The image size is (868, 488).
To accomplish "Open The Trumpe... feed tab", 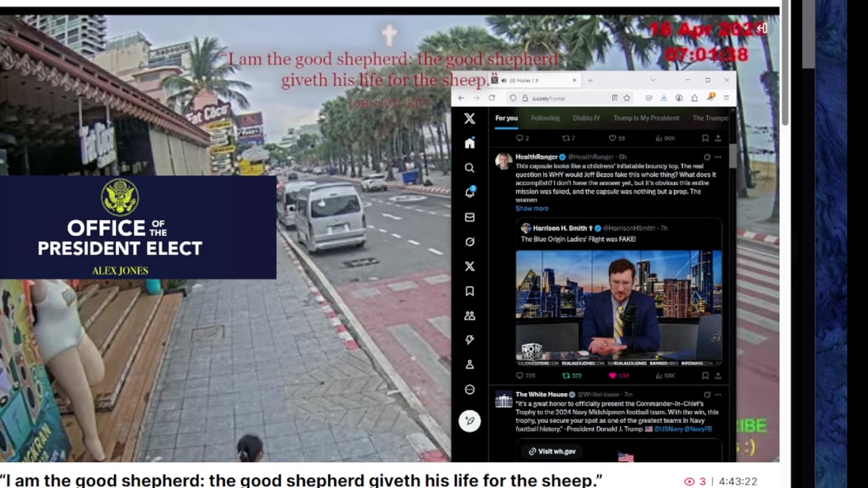I will pos(709,118).
